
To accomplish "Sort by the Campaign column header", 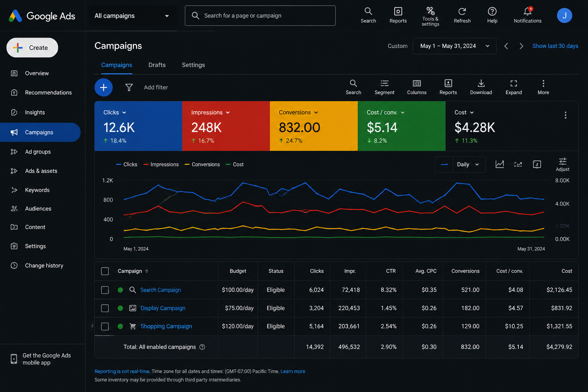I will point(133,271).
